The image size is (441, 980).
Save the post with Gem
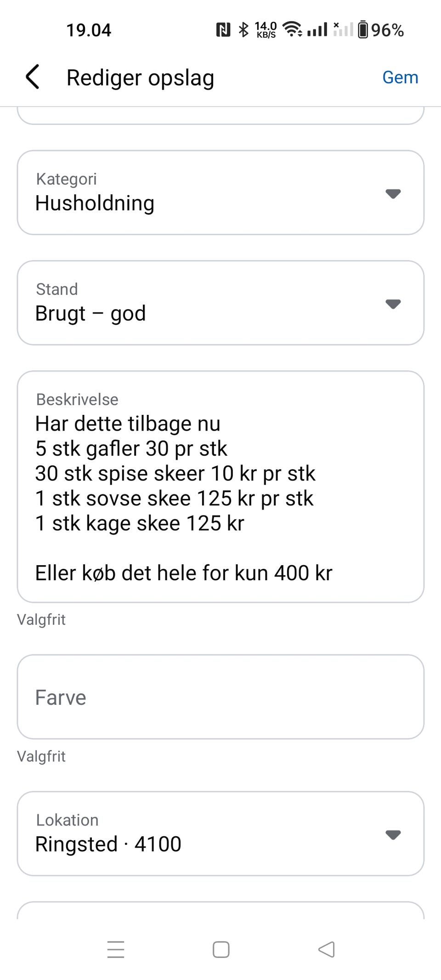pos(400,77)
